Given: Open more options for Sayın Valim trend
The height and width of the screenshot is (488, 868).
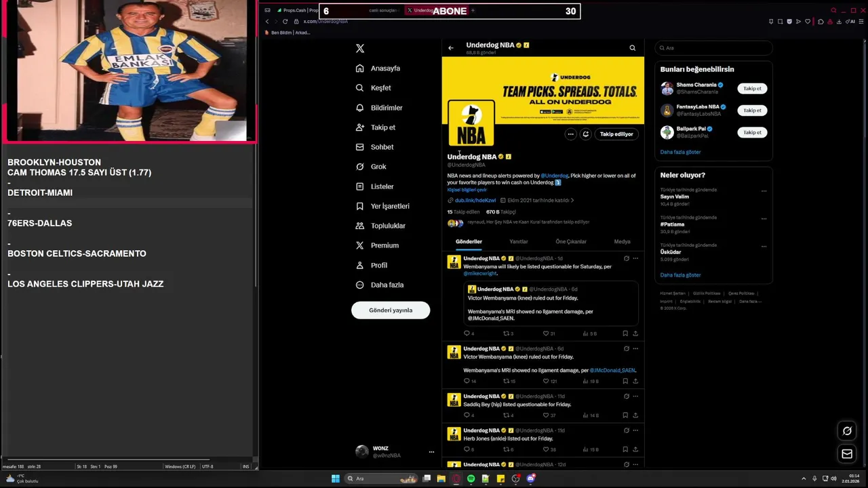Looking at the screenshot, I should [764, 191].
